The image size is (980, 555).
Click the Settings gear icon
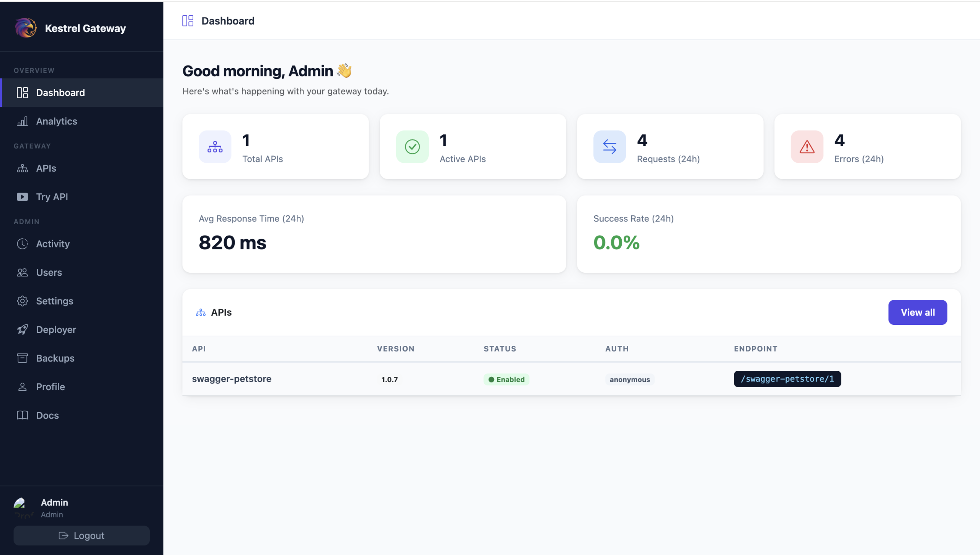coord(22,301)
